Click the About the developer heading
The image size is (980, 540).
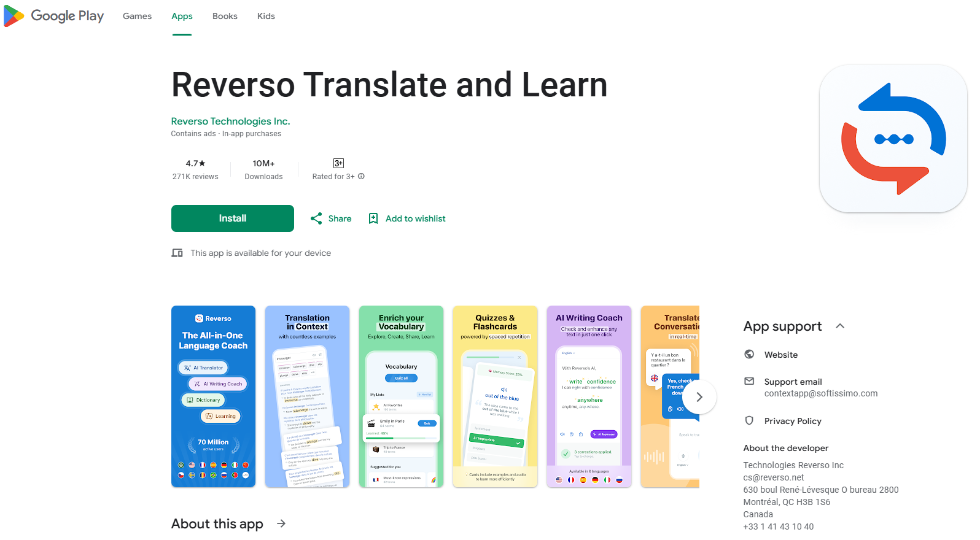point(786,448)
